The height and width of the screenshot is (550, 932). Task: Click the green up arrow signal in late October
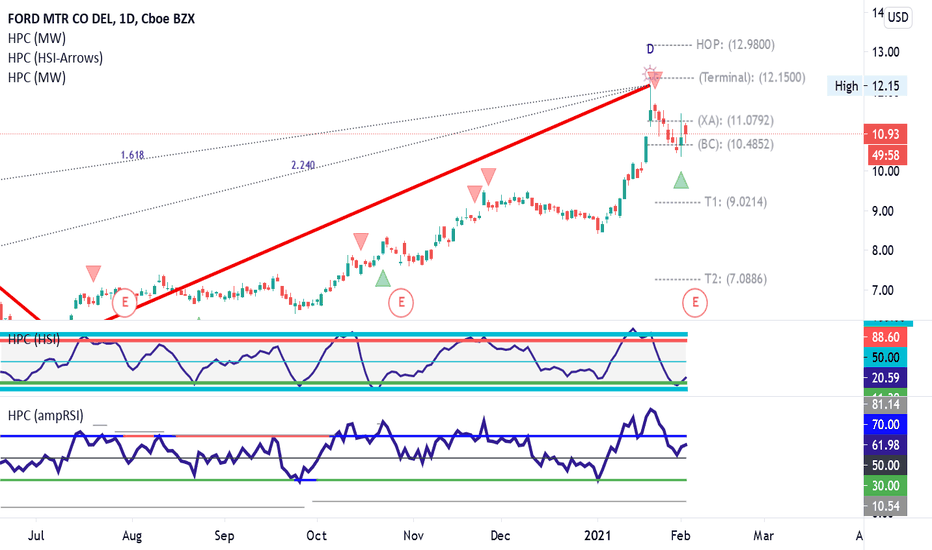point(383,278)
